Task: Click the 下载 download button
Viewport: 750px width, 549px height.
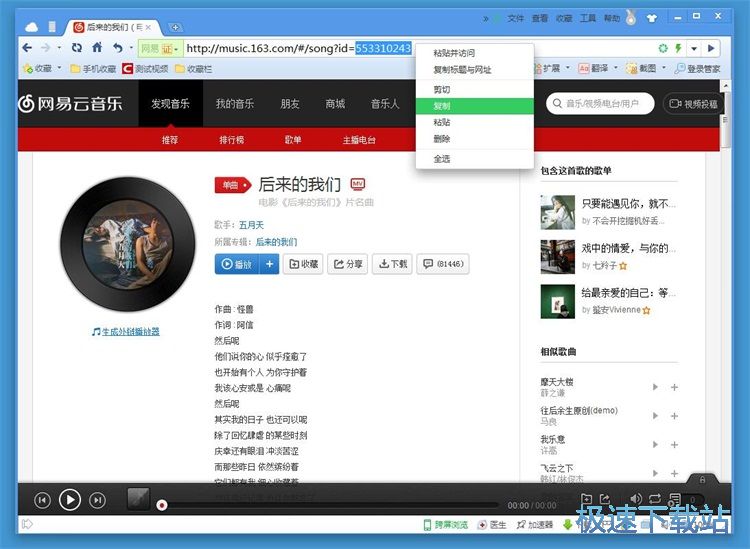Action: 391,264
